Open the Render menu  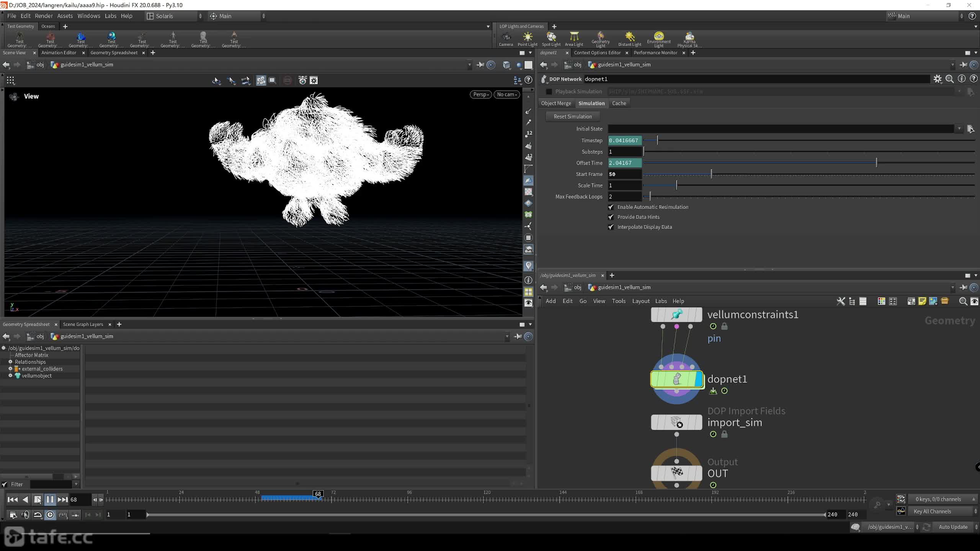[44, 16]
